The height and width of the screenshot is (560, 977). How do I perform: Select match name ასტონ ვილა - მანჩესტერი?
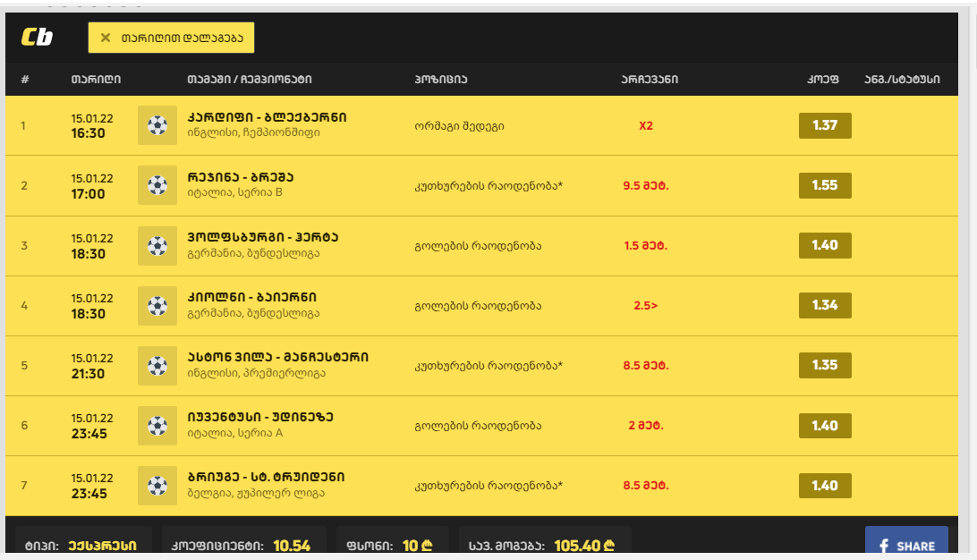coord(278,357)
